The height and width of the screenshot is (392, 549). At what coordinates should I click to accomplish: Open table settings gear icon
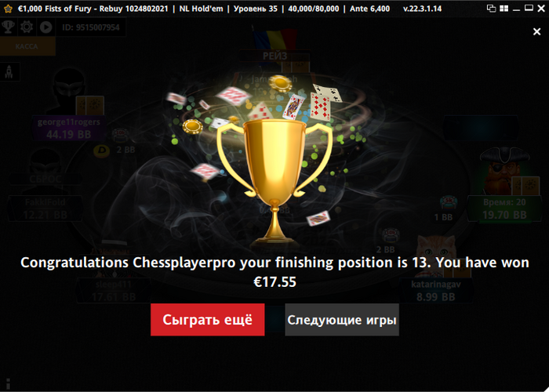coord(27,27)
